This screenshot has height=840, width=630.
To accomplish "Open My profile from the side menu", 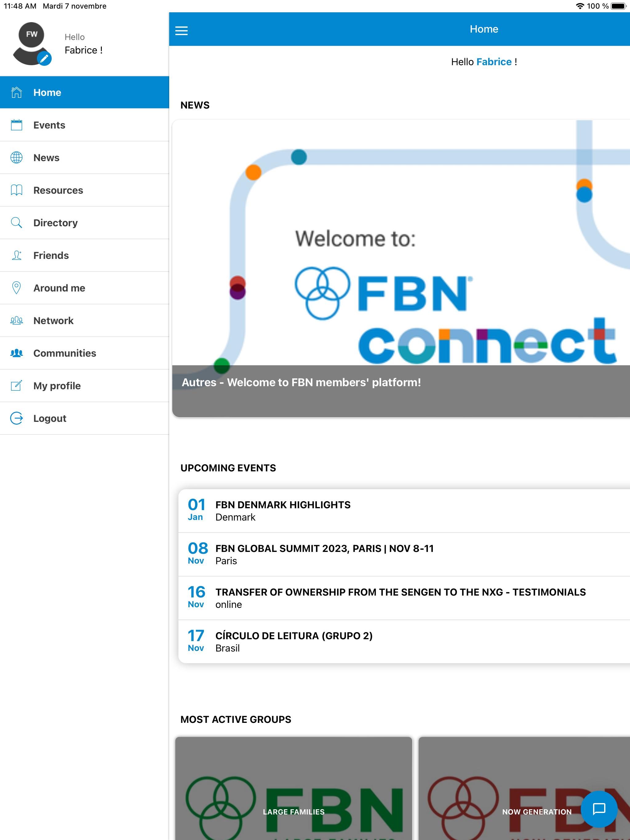I will [x=84, y=386].
